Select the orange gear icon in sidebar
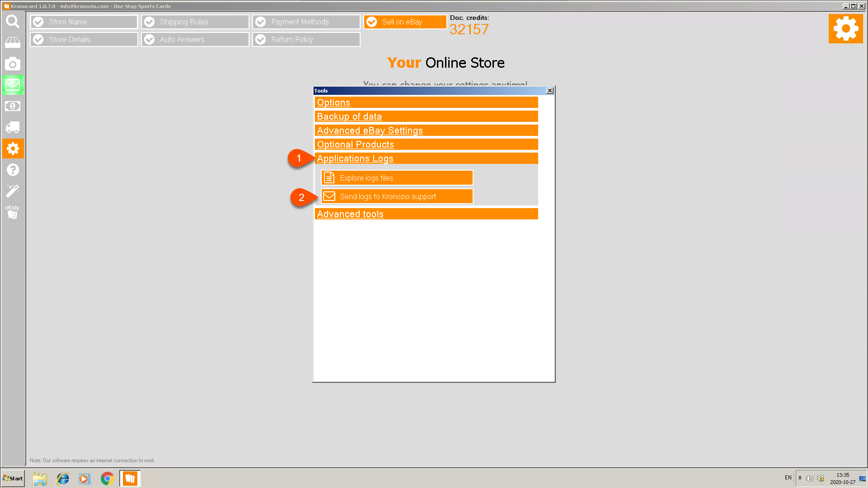Image resolution: width=868 pixels, height=488 pixels. point(13,149)
